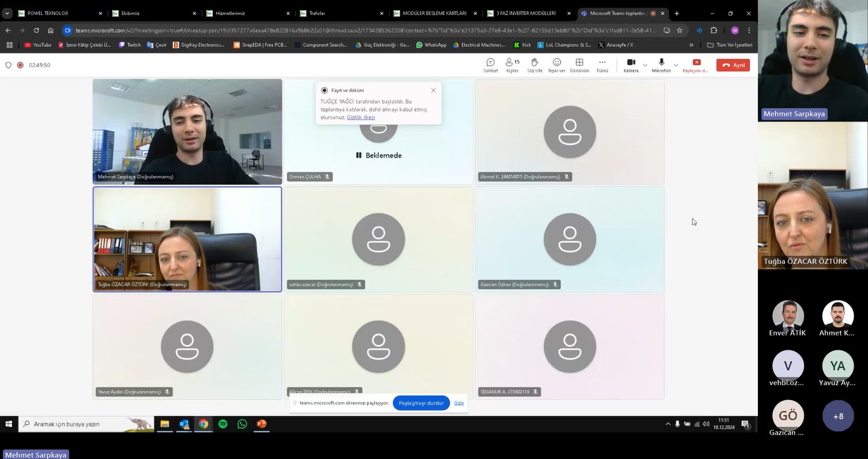
Task: Raise hand with Söz iste
Action: click(x=534, y=65)
